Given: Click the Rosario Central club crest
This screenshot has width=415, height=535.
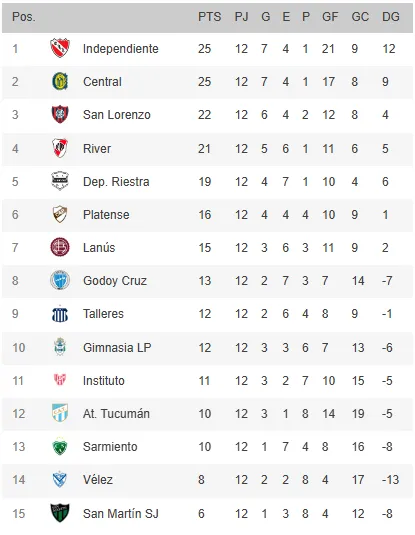Looking at the screenshot, I should click(60, 82).
